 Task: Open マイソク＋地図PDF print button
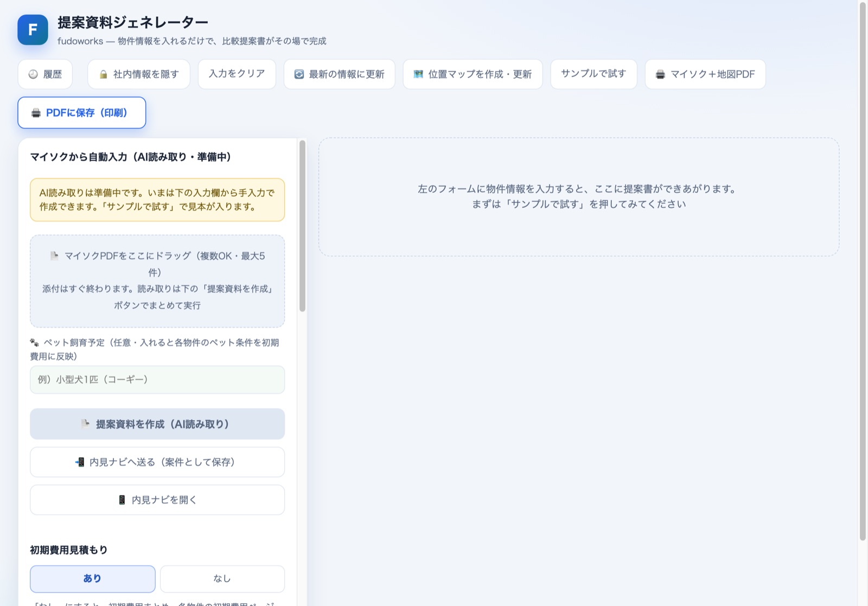point(705,74)
